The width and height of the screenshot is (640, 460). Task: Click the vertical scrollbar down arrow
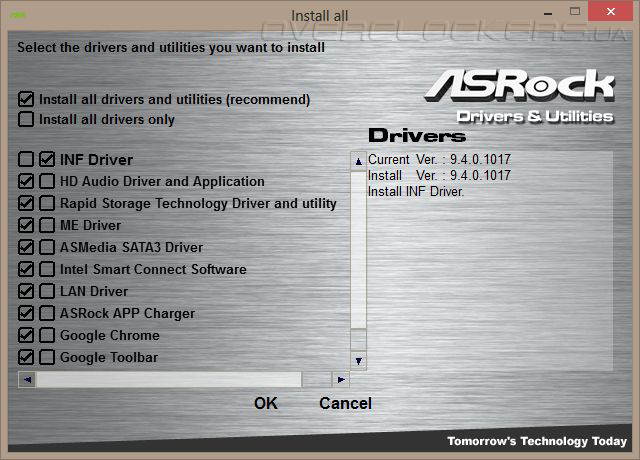pos(358,361)
